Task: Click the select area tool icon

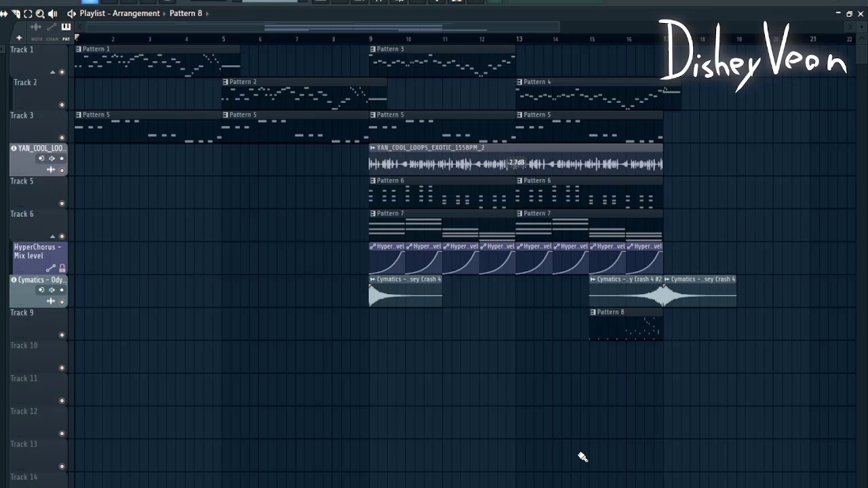Action: coord(28,14)
